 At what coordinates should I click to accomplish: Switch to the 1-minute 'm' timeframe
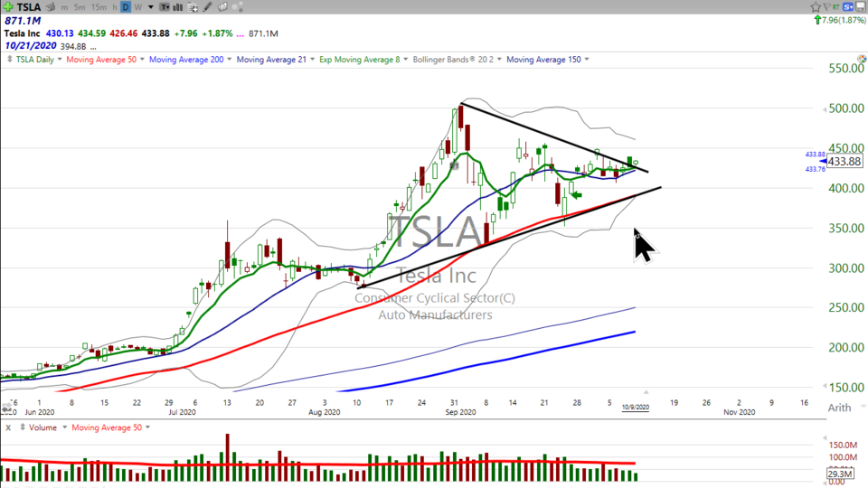tap(65, 7)
